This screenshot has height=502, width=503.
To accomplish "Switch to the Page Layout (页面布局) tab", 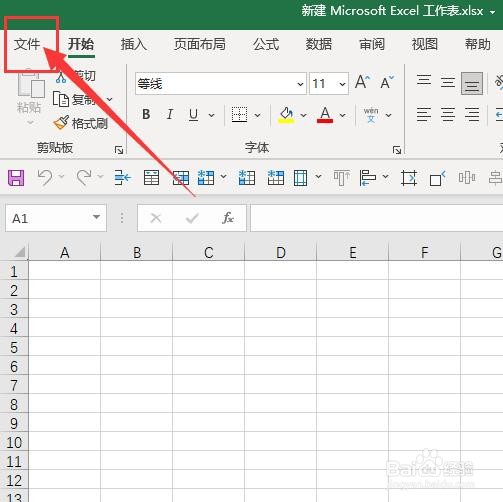I will tap(199, 44).
